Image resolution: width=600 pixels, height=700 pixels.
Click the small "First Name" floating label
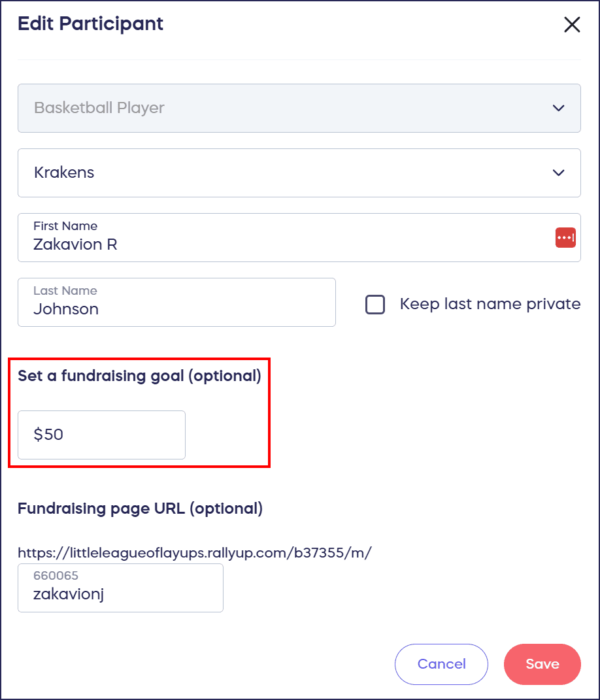point(65,226)
